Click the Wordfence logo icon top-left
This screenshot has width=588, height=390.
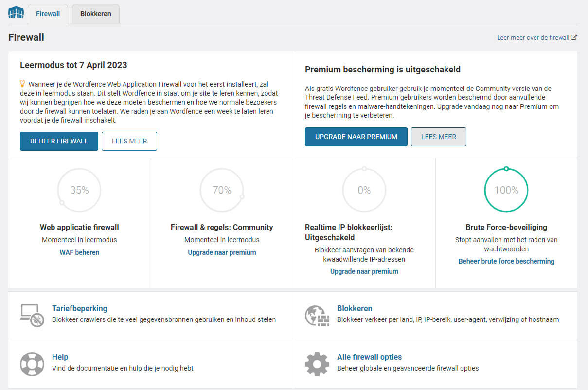(x=16, y=12)
